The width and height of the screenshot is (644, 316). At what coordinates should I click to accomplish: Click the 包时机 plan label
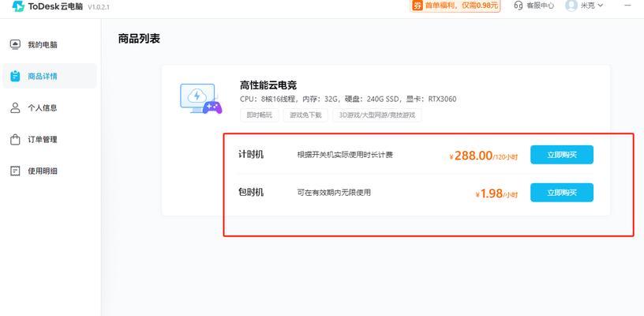[251, 192]
